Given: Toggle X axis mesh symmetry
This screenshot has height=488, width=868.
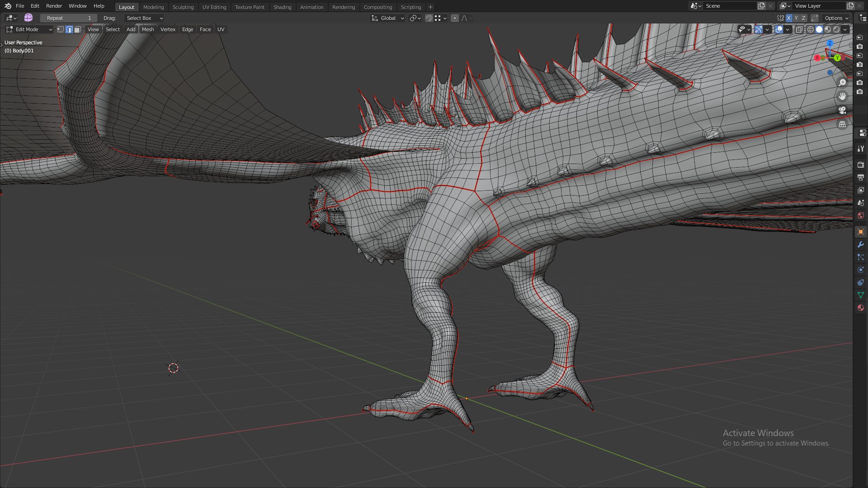Looking at the screenshot, I should pyautogui.click(x=789, y=18).
